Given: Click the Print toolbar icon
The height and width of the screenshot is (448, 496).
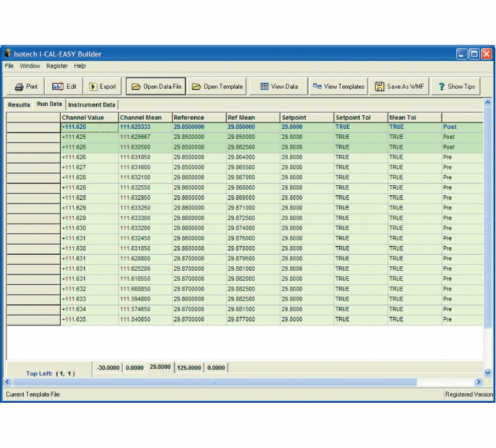Looking at the screenshot, I should 19,87.
